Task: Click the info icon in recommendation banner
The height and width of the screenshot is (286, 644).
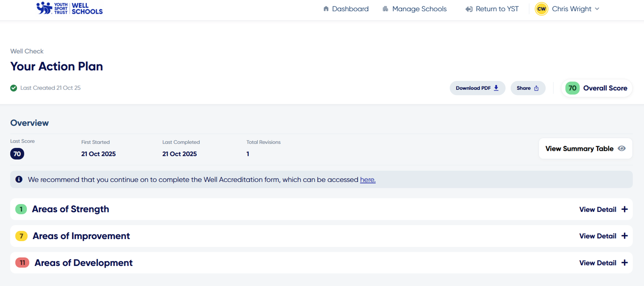Action: 19,180
